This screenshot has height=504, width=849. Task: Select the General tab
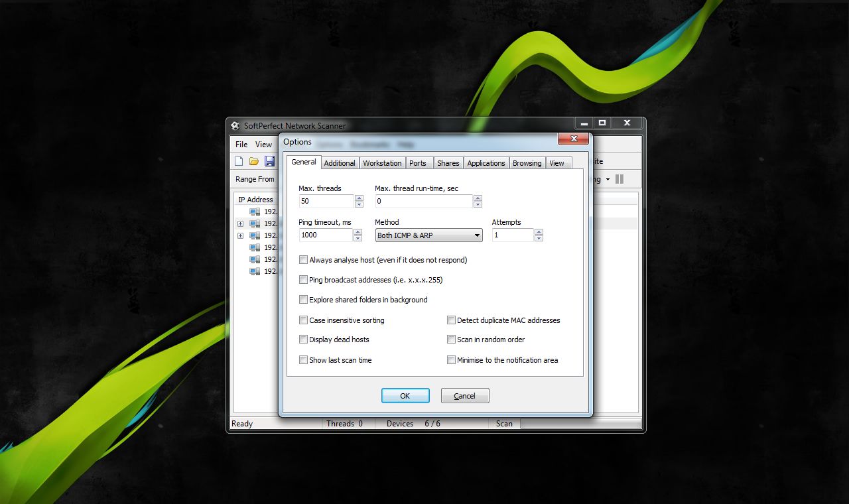coord(304,162)
